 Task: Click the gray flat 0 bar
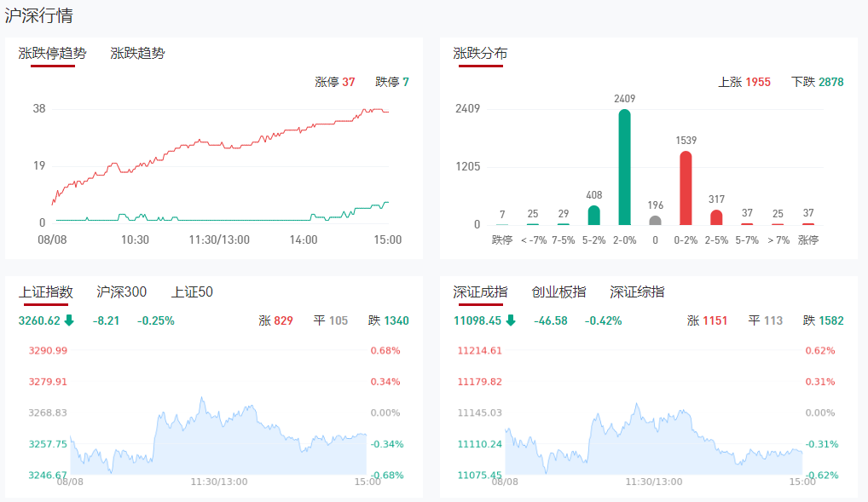(655, 220)
